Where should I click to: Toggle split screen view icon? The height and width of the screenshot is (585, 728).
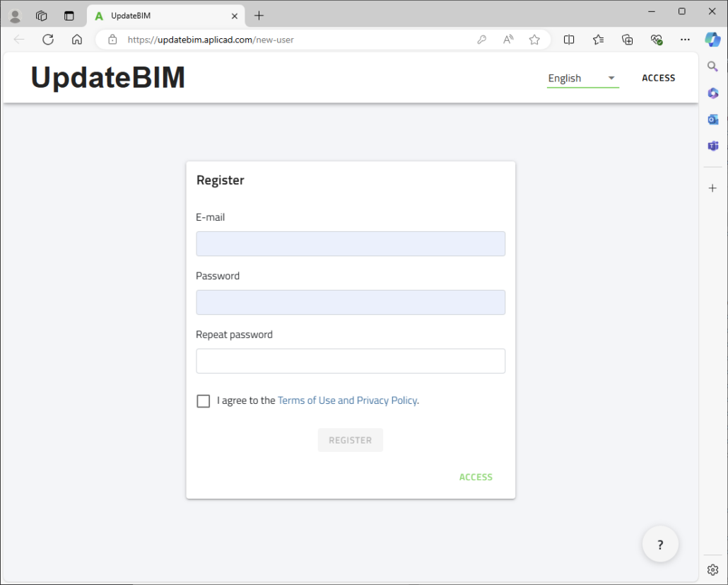point(569,40)
